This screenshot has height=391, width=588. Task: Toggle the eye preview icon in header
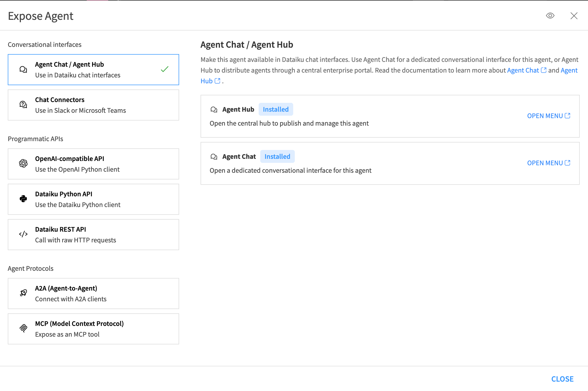click(550, 16)
